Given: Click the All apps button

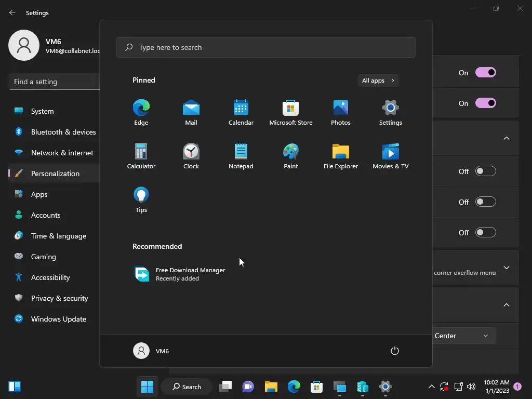Looking at the screenshot, I should [378, 81].
